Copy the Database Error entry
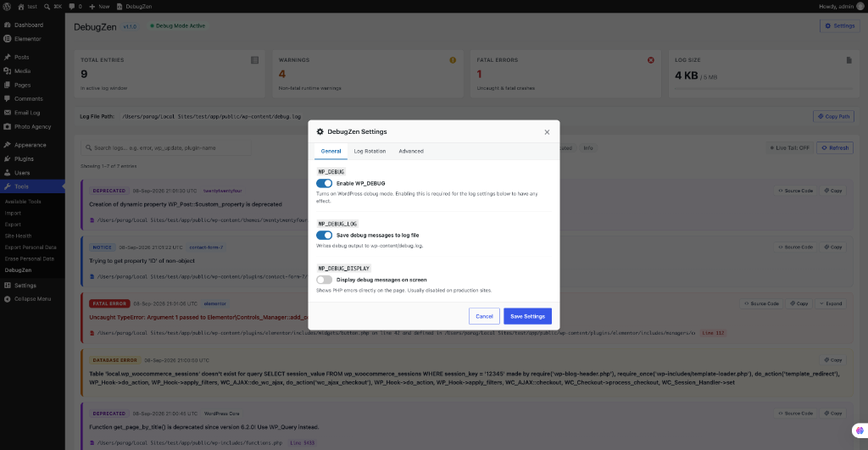The image size is (868, 450). (x=833, y=360)
